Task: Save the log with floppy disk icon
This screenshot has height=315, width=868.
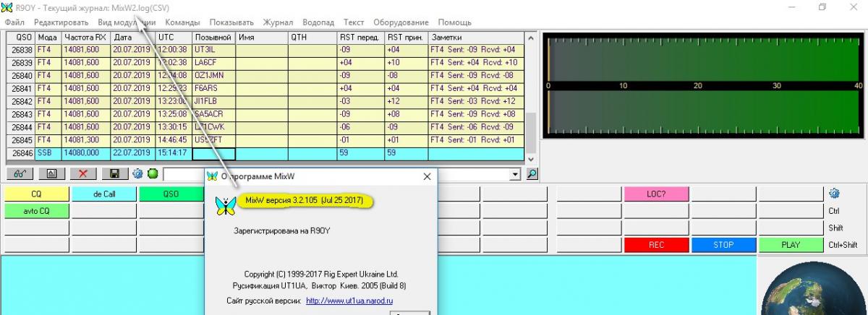Action: coord(114,174)
